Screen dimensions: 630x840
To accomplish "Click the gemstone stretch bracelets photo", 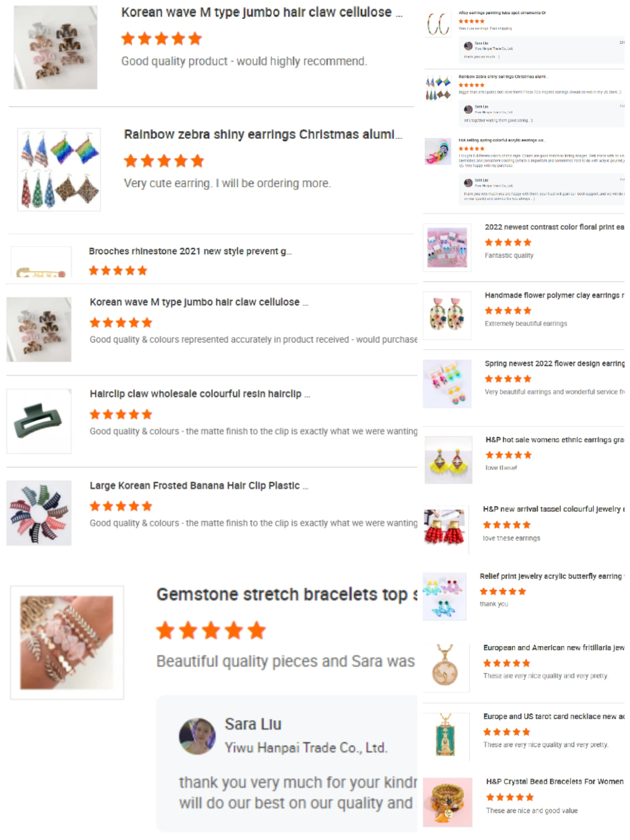I will pyautogui.click(x=67, y=643).
